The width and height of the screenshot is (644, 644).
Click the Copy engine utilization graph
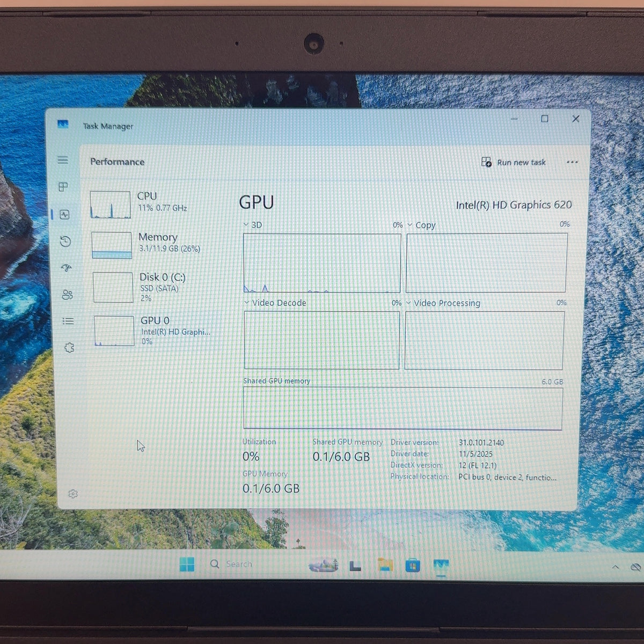click(x=486, y=263)
